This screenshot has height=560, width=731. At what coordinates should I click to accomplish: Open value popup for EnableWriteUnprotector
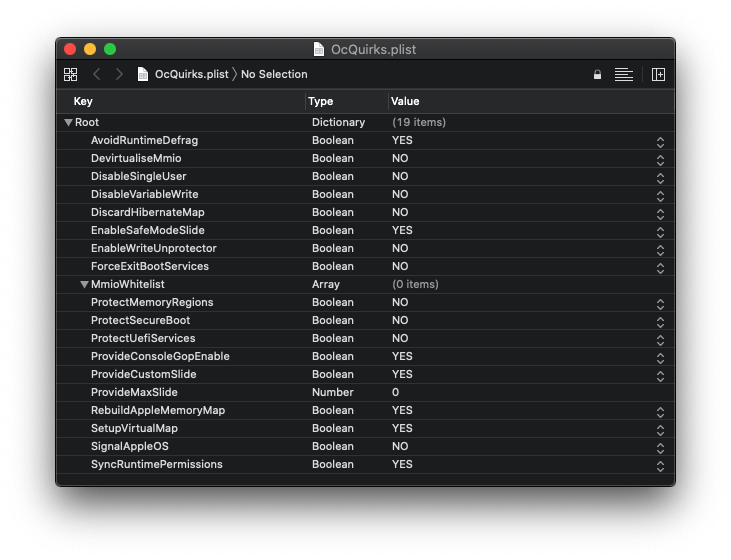tap(660, 250)
